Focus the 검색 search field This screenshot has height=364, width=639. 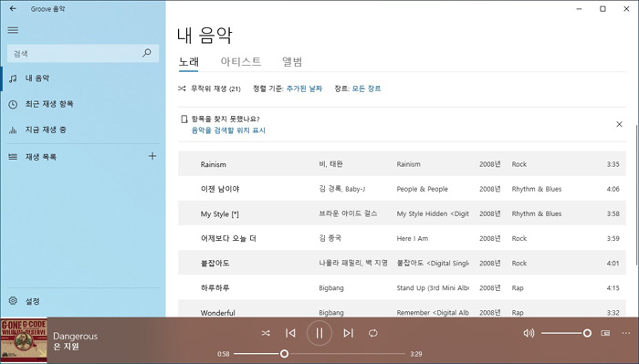pos(83,53)
